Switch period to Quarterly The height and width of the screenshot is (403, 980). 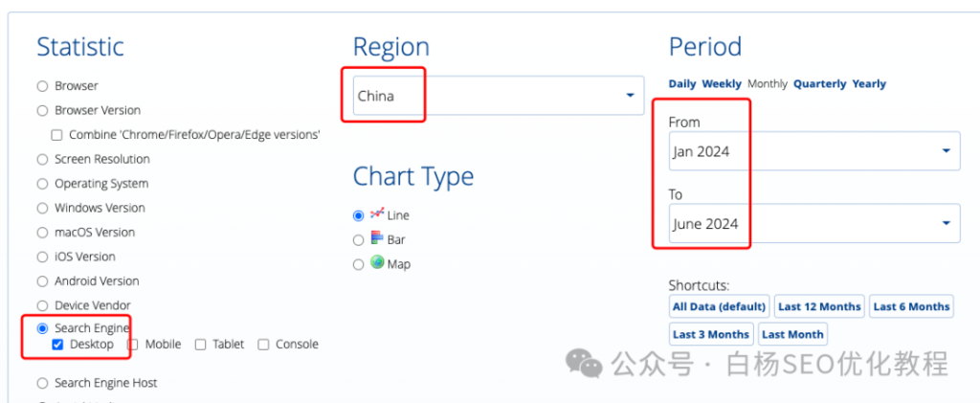click(x=820, y=83)
